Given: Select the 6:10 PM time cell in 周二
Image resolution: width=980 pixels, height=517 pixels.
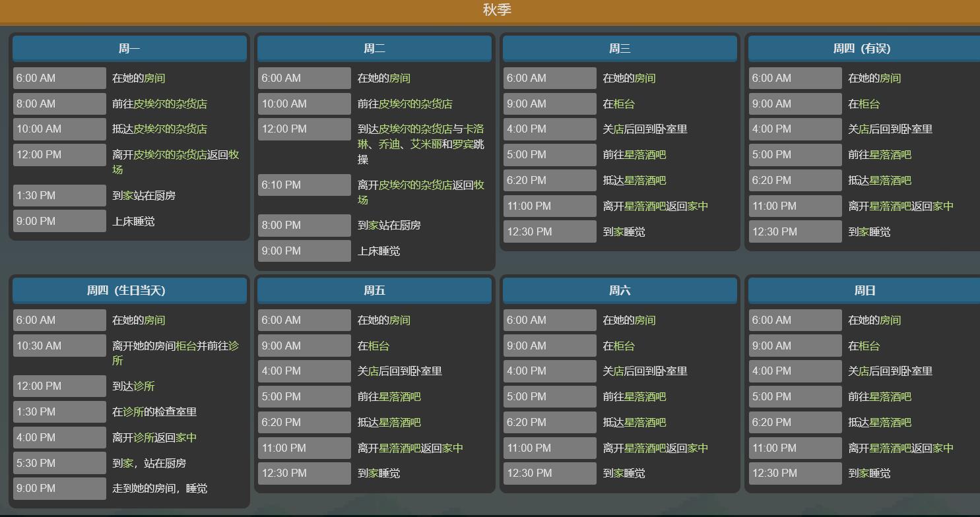Looking at the screenshot, I should click(304, 185).
